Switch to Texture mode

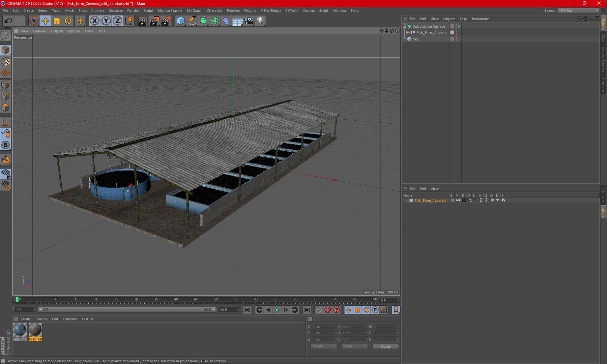pos(6,62)
